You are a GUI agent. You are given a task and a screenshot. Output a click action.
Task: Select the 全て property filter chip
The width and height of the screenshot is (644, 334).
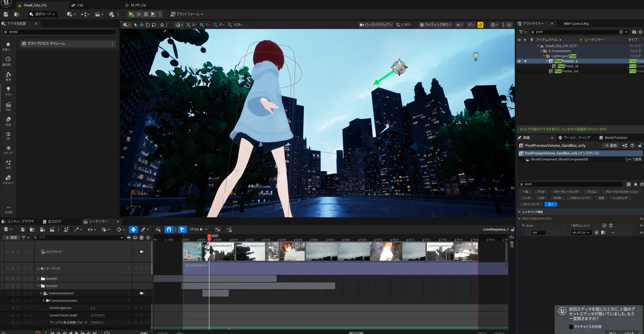tap(551, 204)
